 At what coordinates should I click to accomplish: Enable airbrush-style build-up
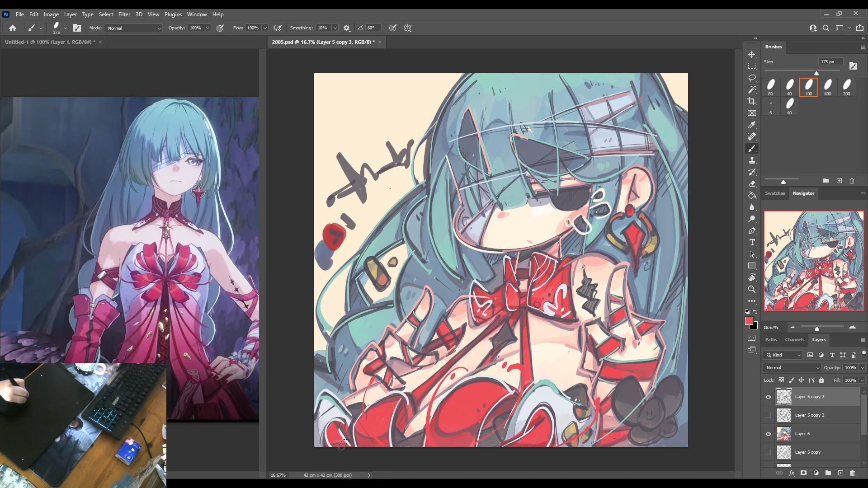[278, 28]
